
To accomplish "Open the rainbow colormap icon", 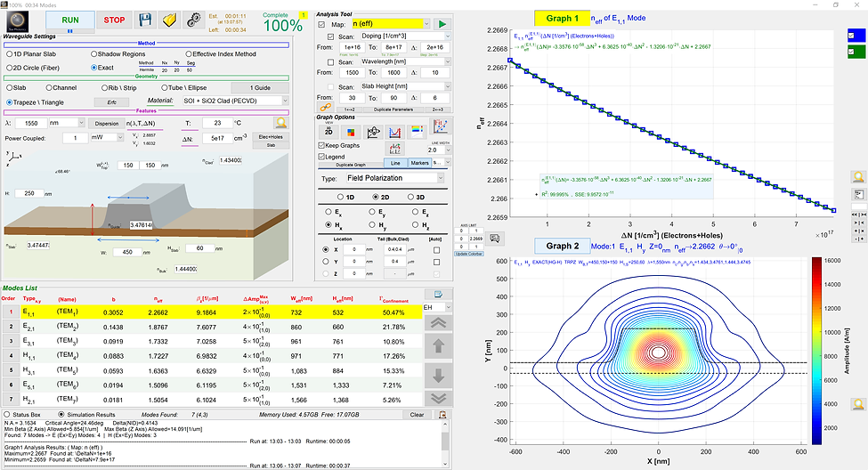I will (x=417, y=132).
